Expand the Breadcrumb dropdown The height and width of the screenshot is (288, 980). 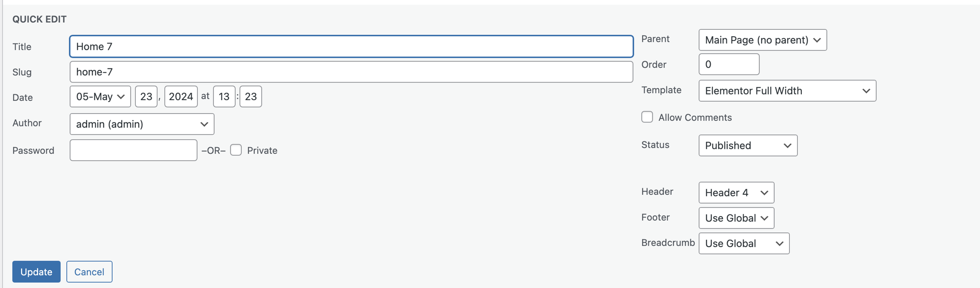[744, 243]
